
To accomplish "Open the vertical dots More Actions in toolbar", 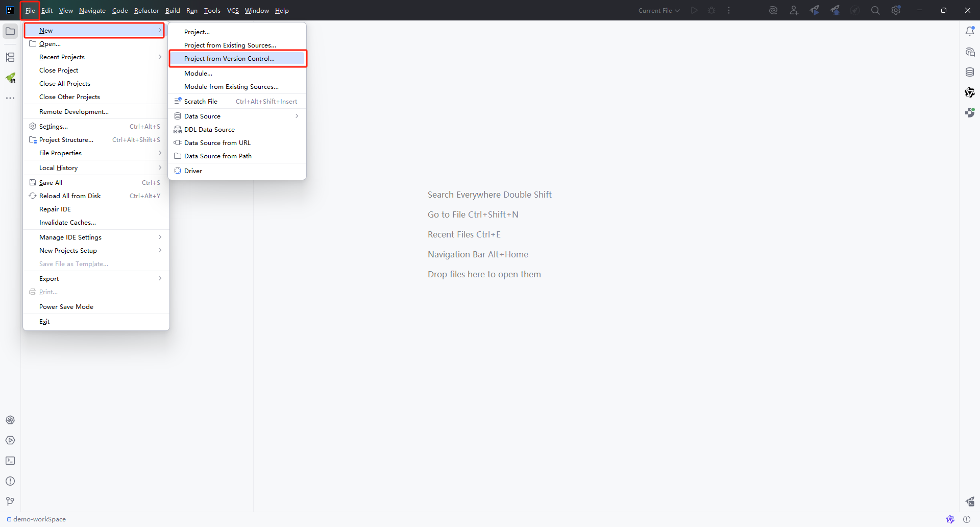I will [x=729, y=10].
